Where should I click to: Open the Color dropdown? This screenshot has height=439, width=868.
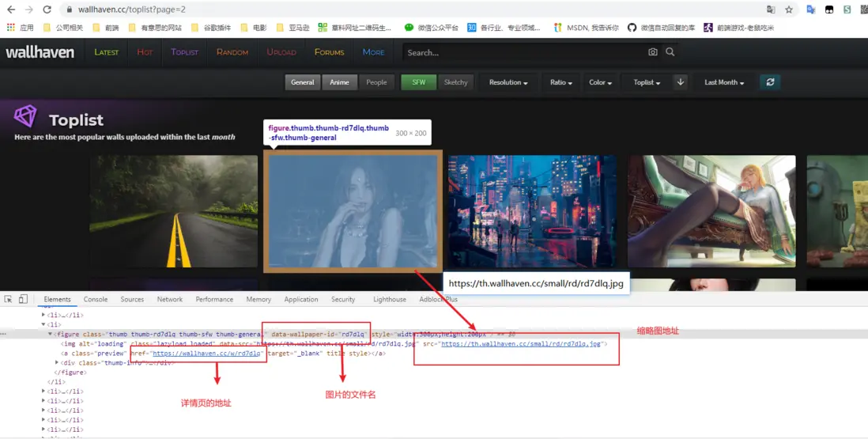tap(600, 82)
